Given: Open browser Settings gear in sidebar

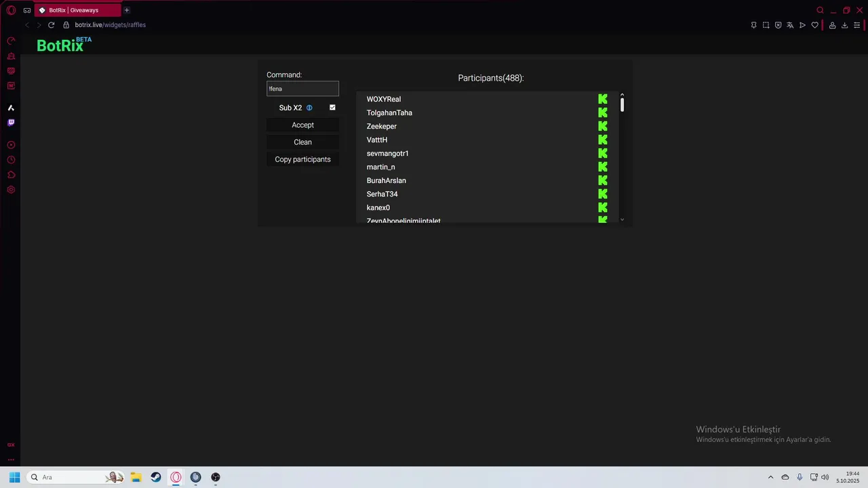Looking at the screenshot, I should [x=11, y=190].
